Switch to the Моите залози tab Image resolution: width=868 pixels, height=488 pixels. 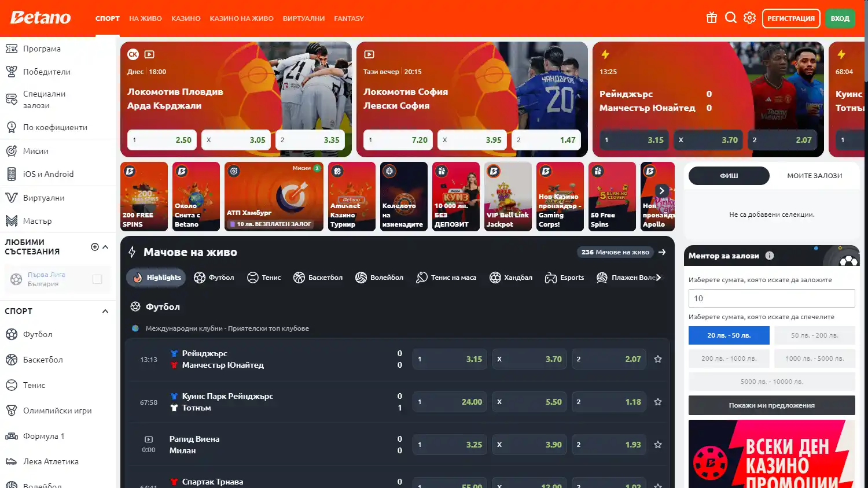tap(814, 176)
